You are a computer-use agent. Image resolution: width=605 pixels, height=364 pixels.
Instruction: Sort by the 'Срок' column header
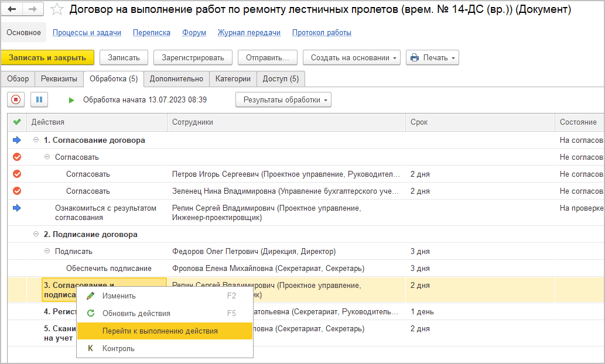pyautogui.click(x=419, y=122)
